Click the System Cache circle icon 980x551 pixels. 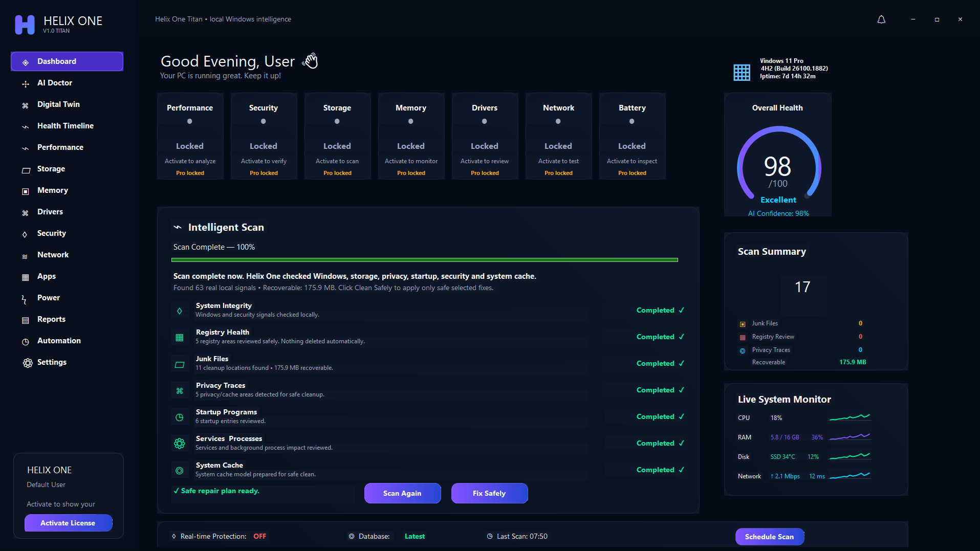point(180,470)
